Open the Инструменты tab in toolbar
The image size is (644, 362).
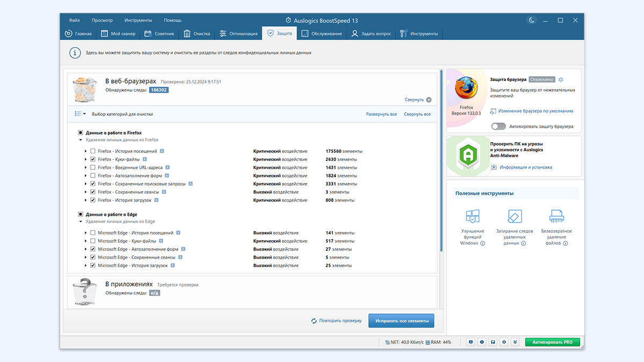(x=419, y=34)
